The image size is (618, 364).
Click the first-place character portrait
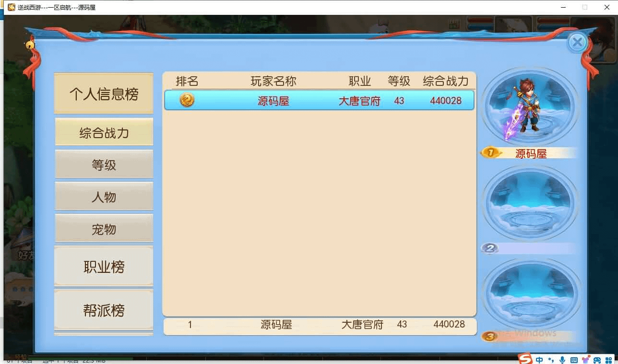click(x=530, y=106)
